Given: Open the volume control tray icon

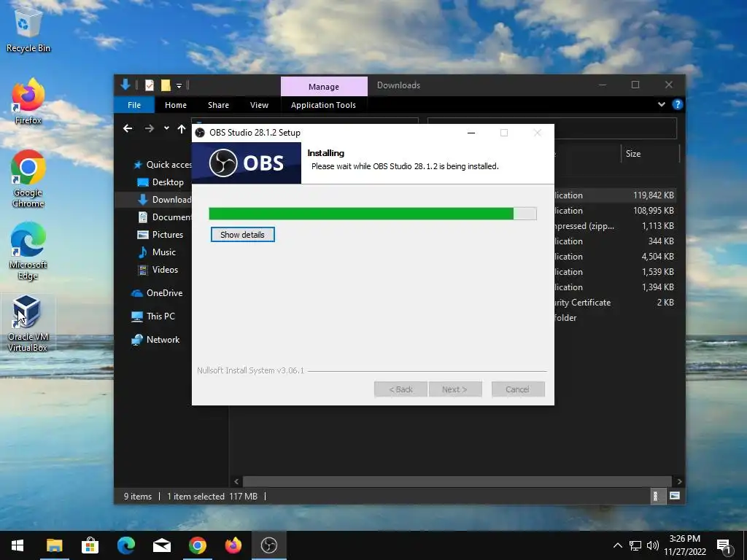Looking at the screenshot, I should coord(653,545).
